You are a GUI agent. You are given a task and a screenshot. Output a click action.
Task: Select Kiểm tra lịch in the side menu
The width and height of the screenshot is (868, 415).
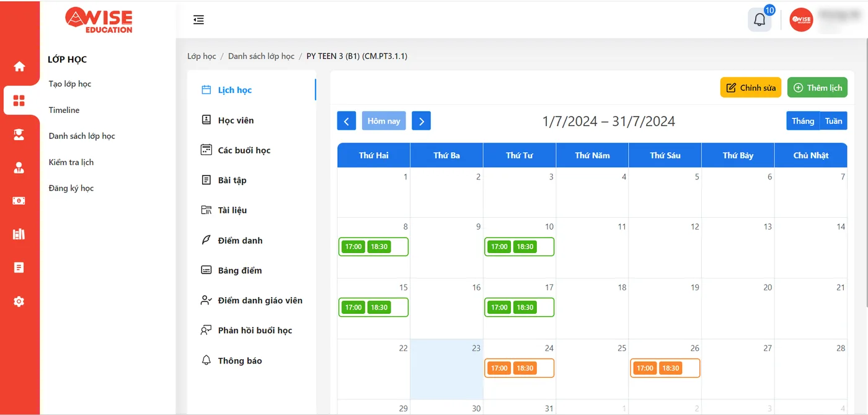point(71,162)
